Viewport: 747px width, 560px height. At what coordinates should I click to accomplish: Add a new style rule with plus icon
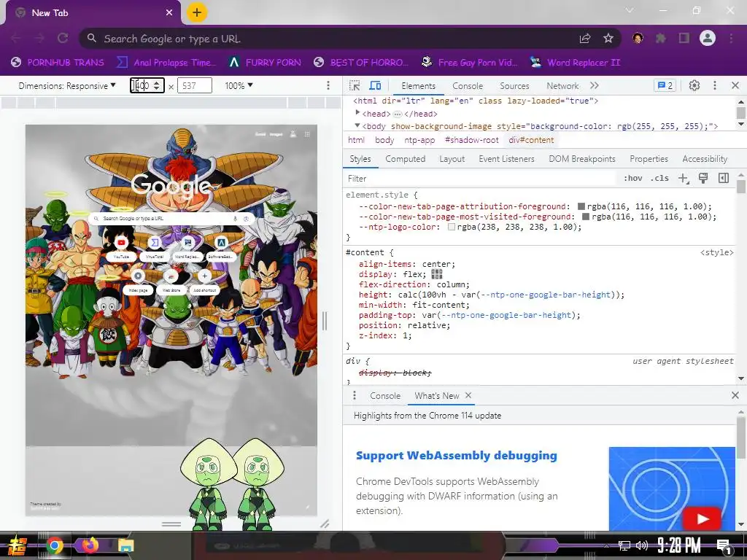(x=683, y=178)
